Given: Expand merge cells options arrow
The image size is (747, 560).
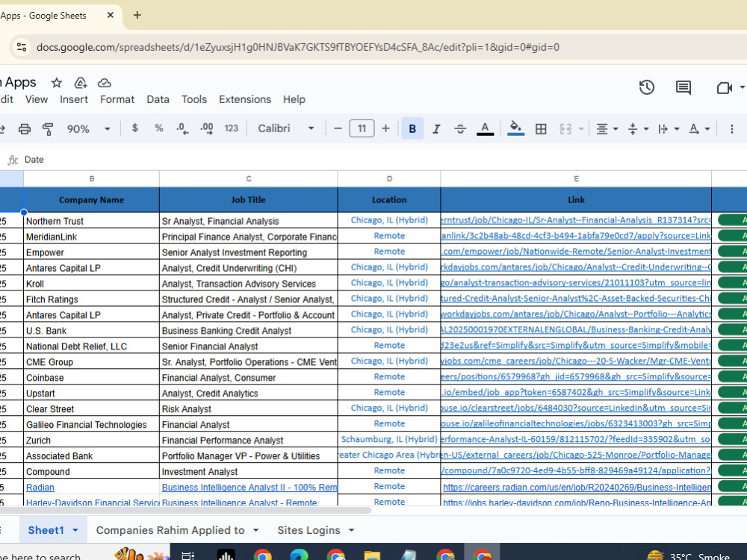Looking at the screenshot, I should (581, 128).
